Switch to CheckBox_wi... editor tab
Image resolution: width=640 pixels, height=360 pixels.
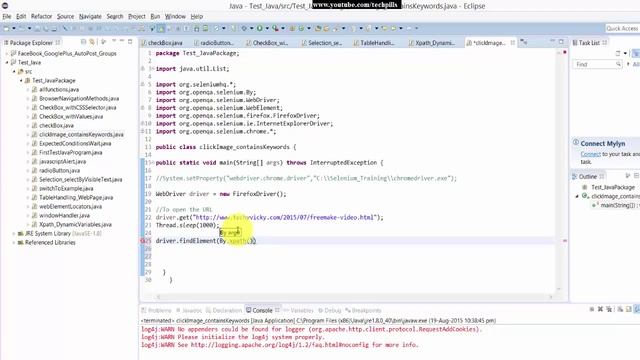pos(267,43)
